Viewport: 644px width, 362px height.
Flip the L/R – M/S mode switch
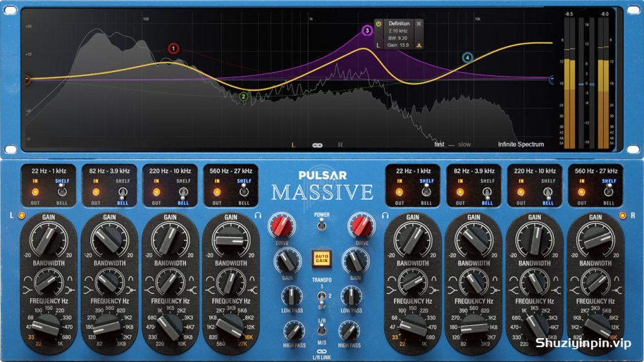pos(321,329)
